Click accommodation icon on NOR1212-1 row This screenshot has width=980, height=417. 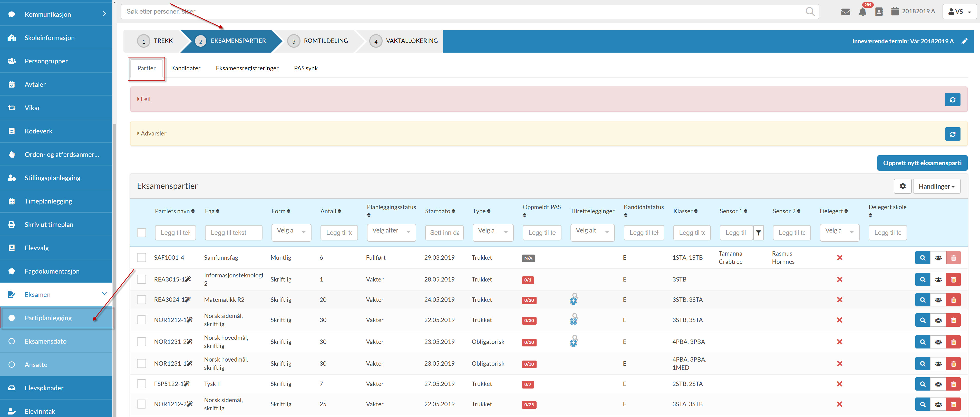click(x=573, y=319)
